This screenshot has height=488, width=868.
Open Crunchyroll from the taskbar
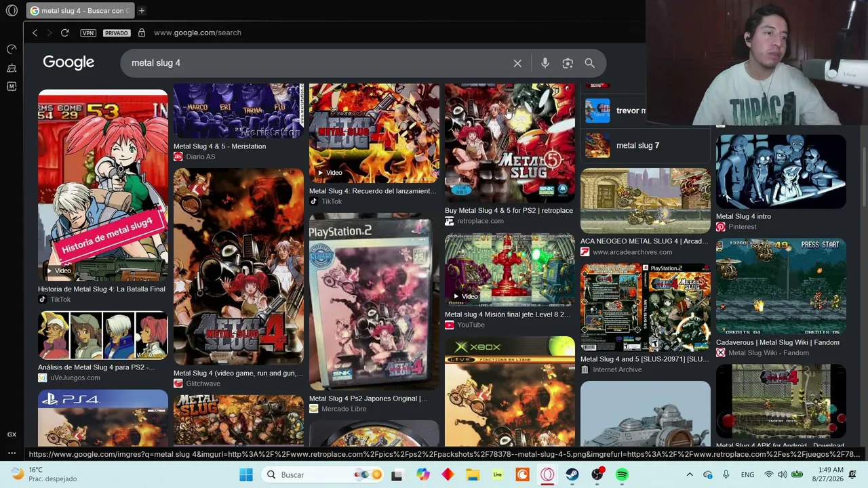[522, 474]
